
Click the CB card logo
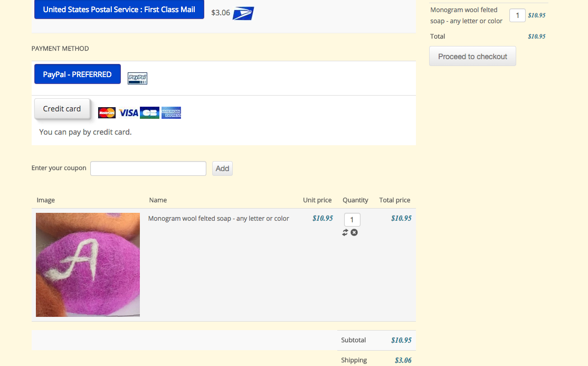pos(149,112)
